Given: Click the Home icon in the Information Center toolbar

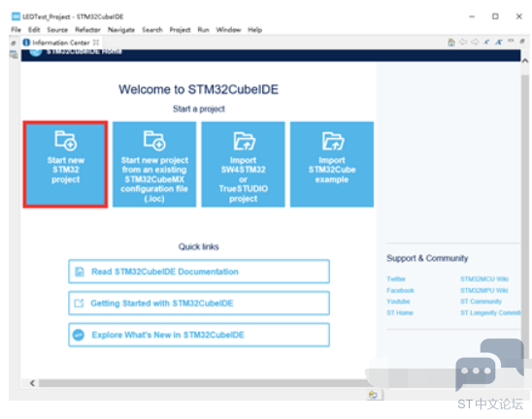Looking at the screenshot, I should [x=450, y=42].
